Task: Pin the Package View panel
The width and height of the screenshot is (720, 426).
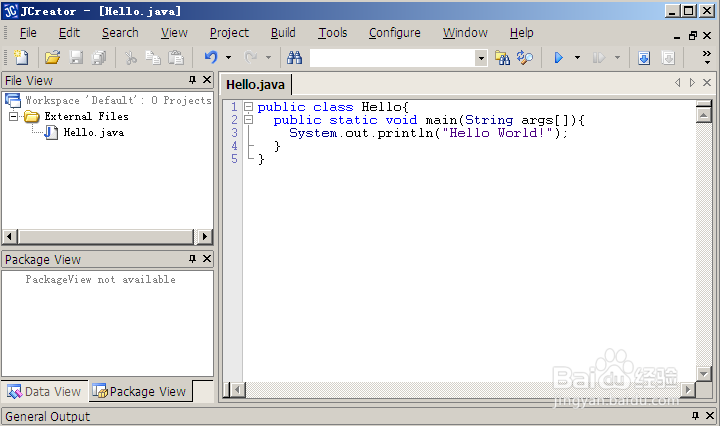Action: click(x=192, y=259)
